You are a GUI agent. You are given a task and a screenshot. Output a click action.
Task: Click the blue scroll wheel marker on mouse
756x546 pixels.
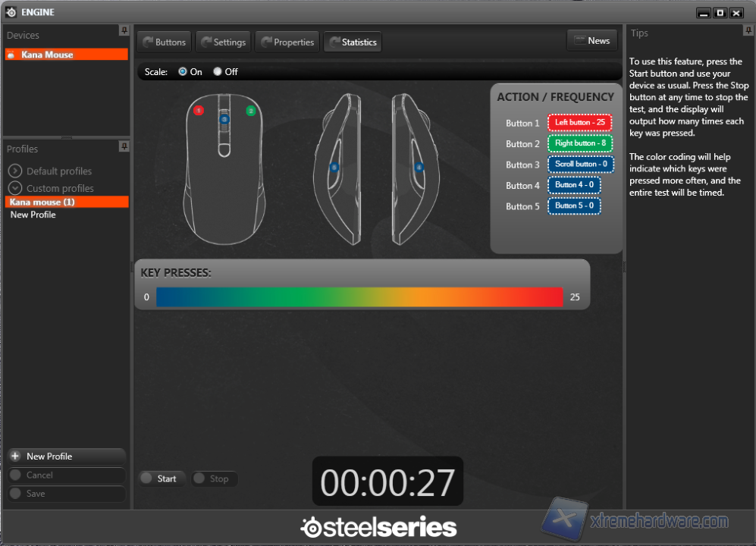coord(224,119)
